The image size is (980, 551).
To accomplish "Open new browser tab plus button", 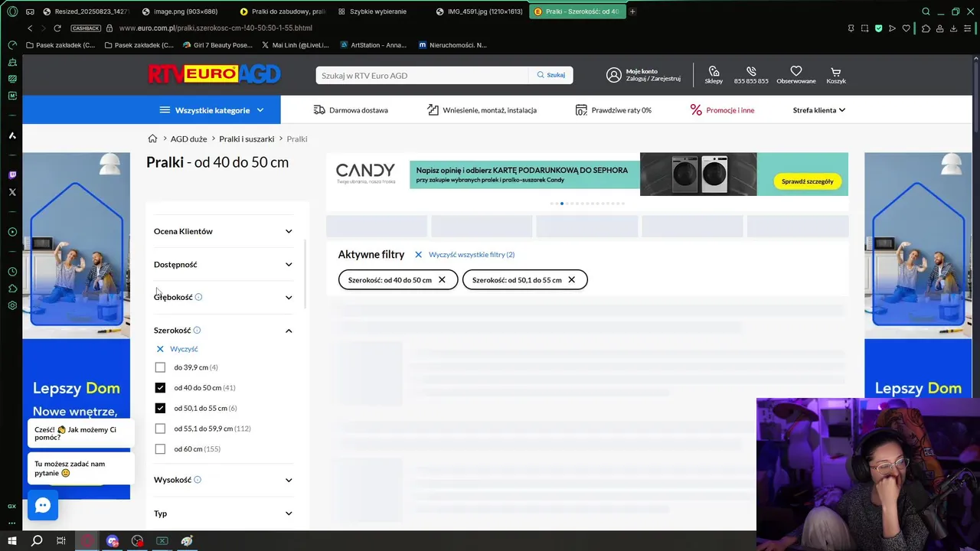I will click(632, 11).
